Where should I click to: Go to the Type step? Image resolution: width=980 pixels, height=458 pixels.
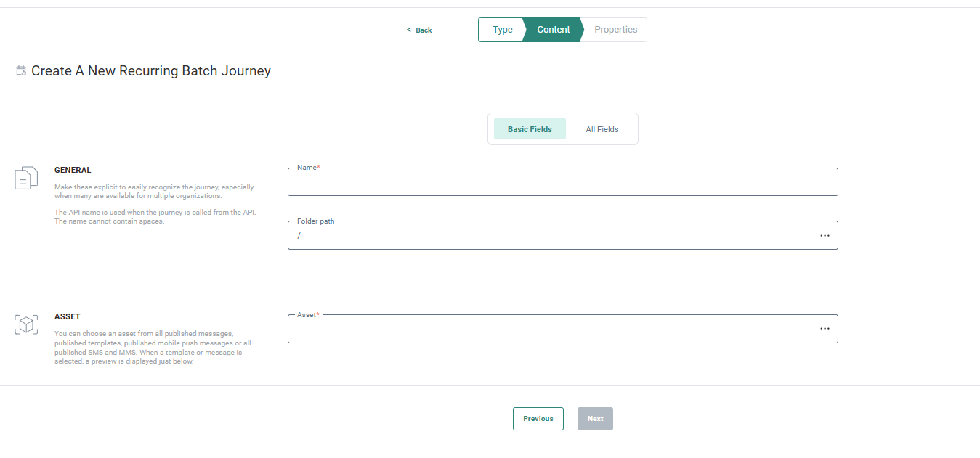click(501, 30)
